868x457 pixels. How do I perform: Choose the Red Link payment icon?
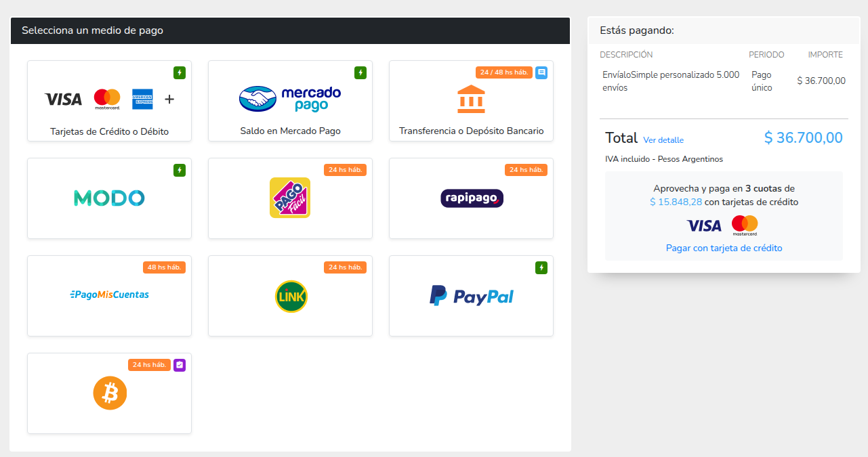[291, 296]
